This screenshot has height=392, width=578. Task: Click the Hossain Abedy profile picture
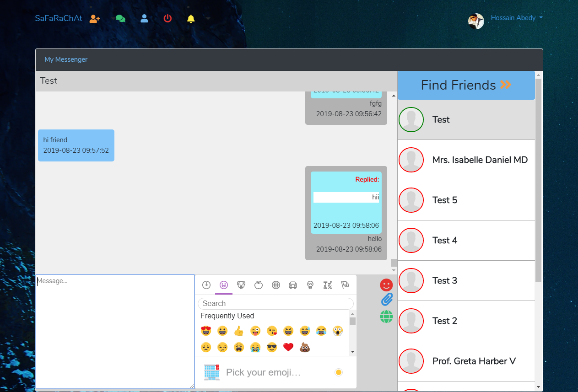click(x=476, y=21)
